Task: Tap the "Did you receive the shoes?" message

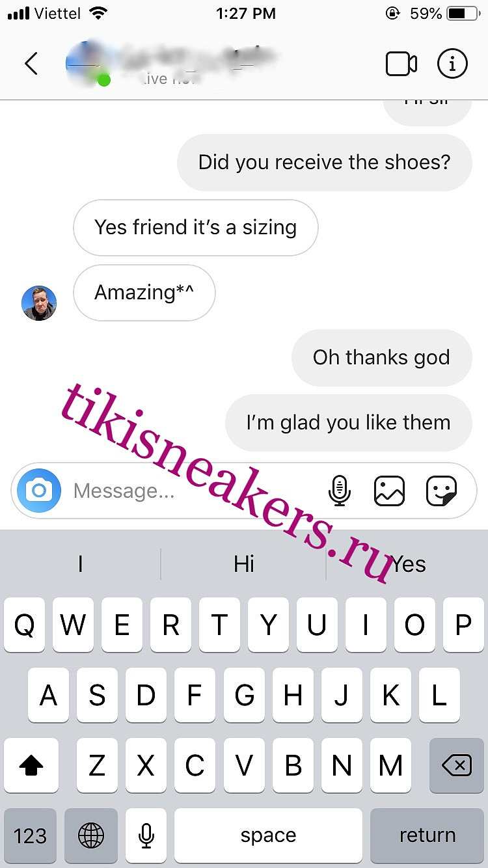Action: (324, 162)
